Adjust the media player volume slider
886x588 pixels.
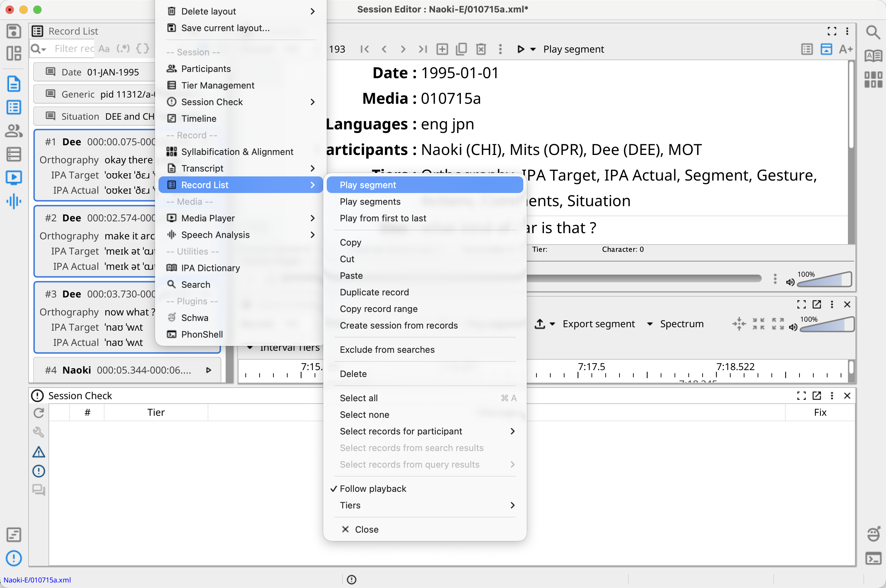pyautogui.click(x=825, y=280)
